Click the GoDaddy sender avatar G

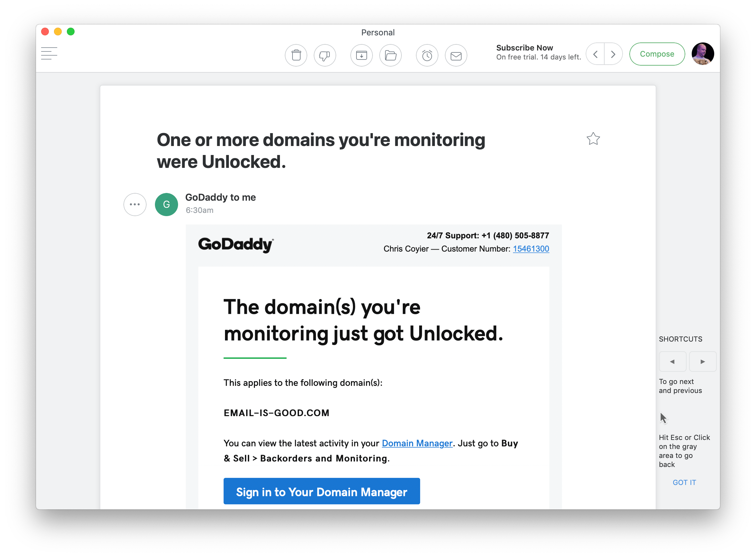tap(166, 204)
